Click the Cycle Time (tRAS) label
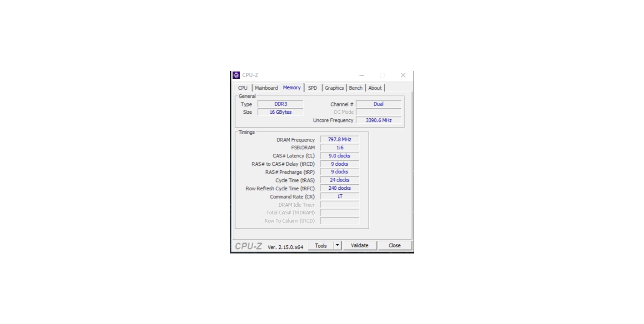Image resolution: width=644 pixels, height=324 pixels. 295,180
